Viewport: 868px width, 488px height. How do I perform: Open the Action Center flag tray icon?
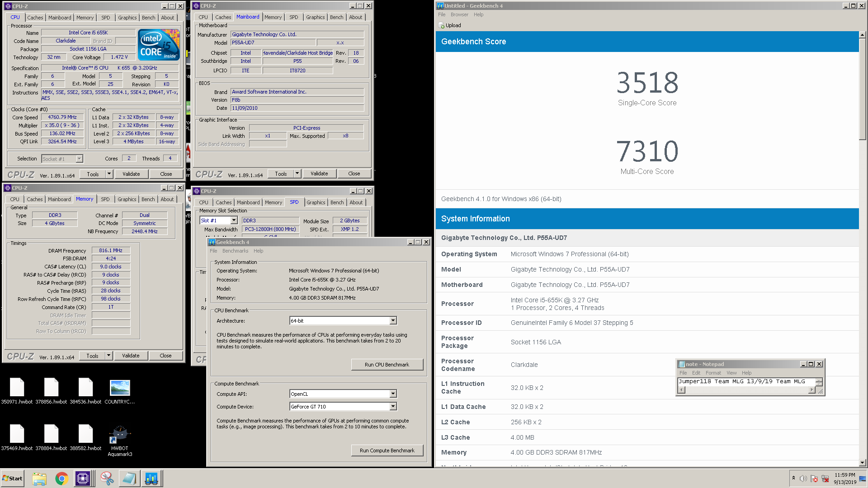[814, 479]
